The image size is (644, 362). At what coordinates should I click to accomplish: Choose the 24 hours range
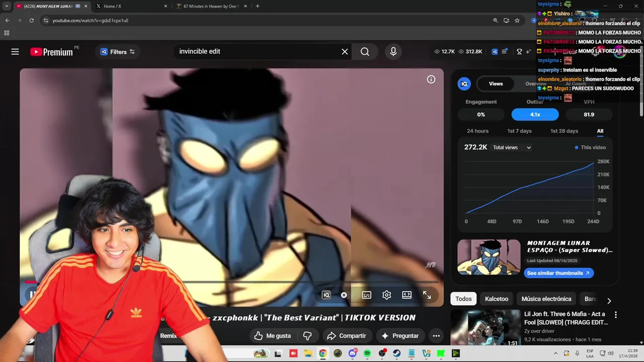(477, 131)
